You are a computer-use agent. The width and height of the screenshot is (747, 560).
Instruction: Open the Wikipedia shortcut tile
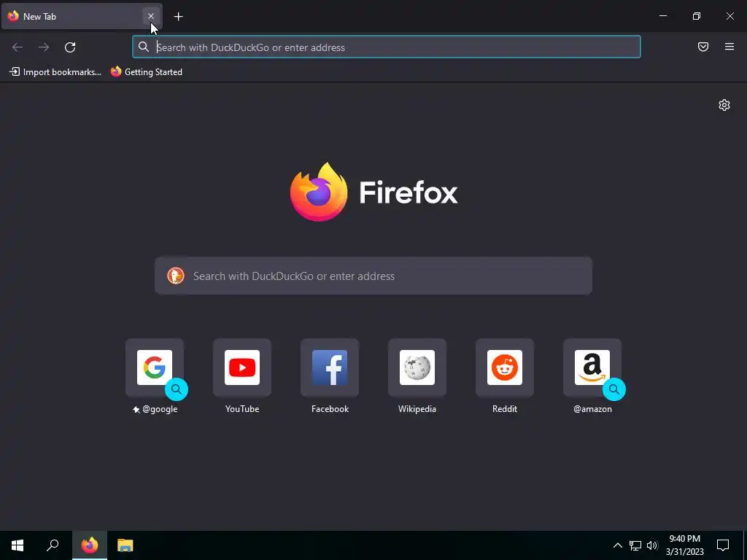pos(417,367)
